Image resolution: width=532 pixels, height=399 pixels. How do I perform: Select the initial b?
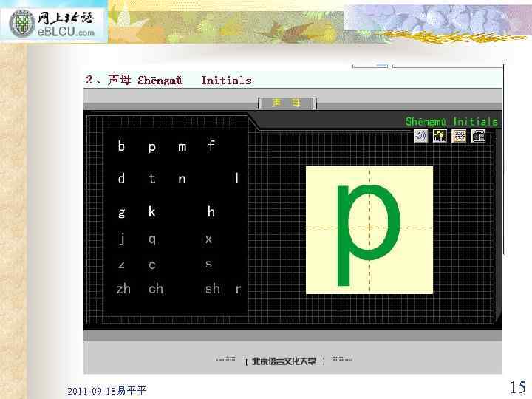[x=121, y=146]
